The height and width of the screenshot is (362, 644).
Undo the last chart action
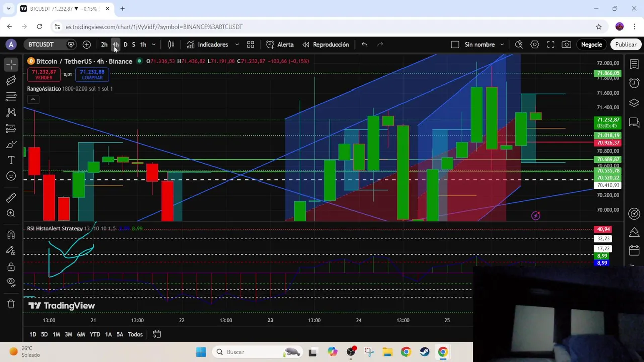click(364, 45)
